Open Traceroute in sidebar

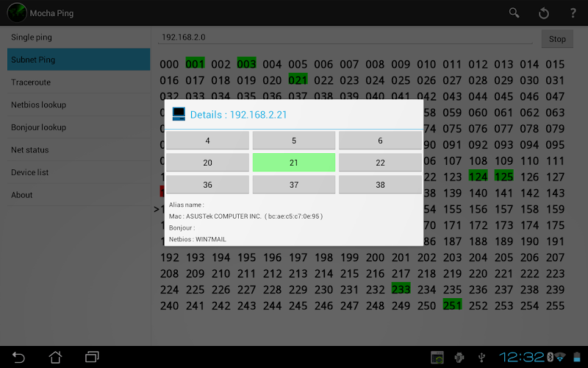click(x=79, y=82)
